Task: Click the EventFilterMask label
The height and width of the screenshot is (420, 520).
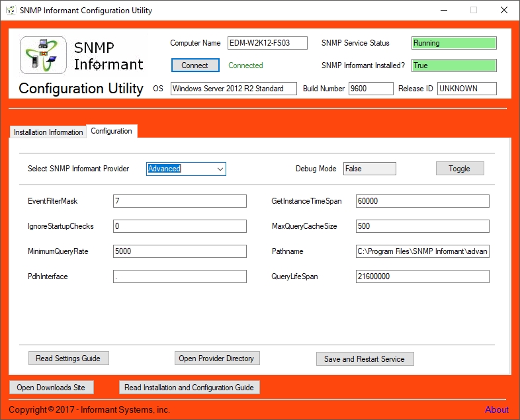Action: click(x=52, y=201)
